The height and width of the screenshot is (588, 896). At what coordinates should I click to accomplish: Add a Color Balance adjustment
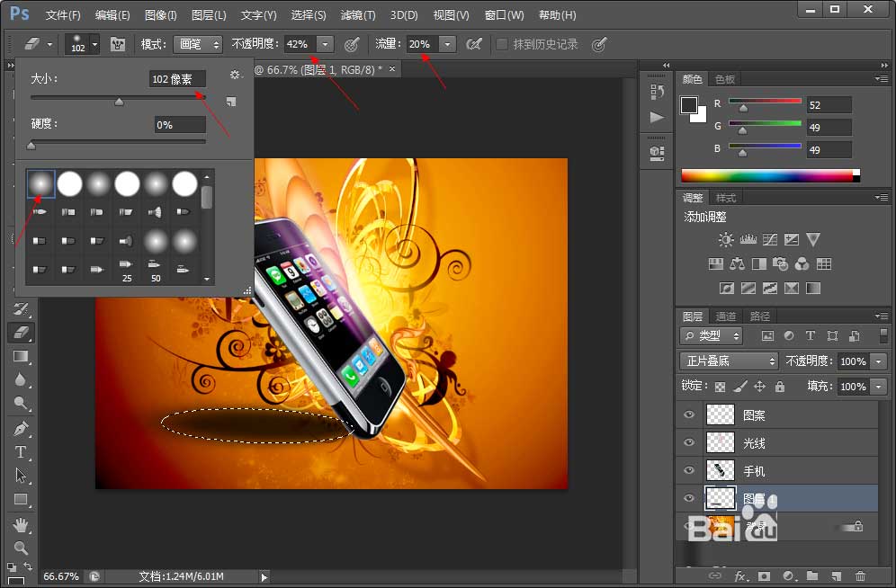tap(737, 263)
